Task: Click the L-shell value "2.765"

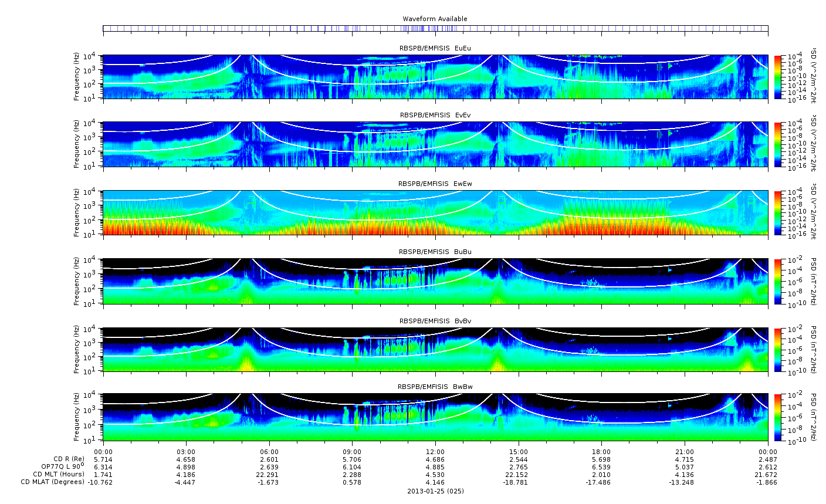Action: pyautogui.click(x=519, y=467)
